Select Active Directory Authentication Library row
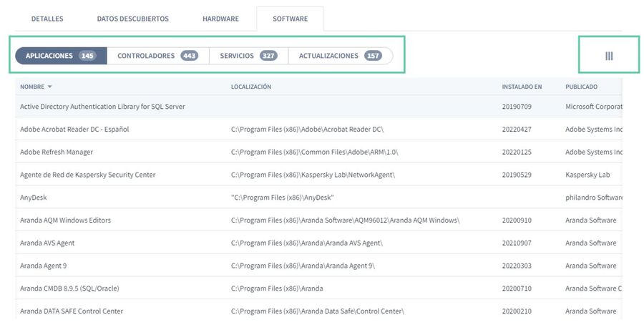The image size is (644, 325). 102,107
